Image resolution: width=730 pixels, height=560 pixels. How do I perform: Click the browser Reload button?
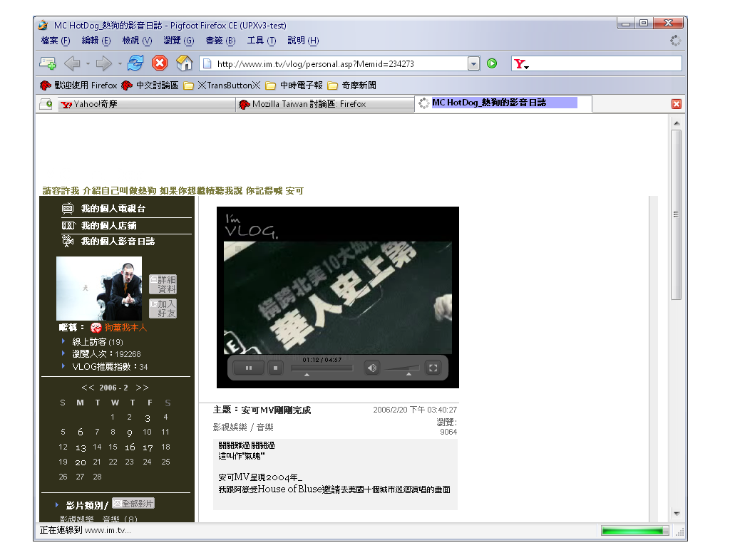135,63
